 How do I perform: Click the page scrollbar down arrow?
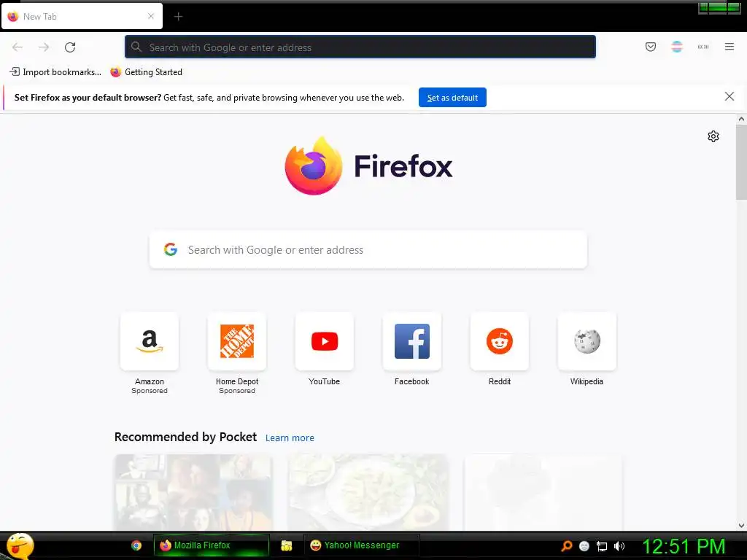741,526
